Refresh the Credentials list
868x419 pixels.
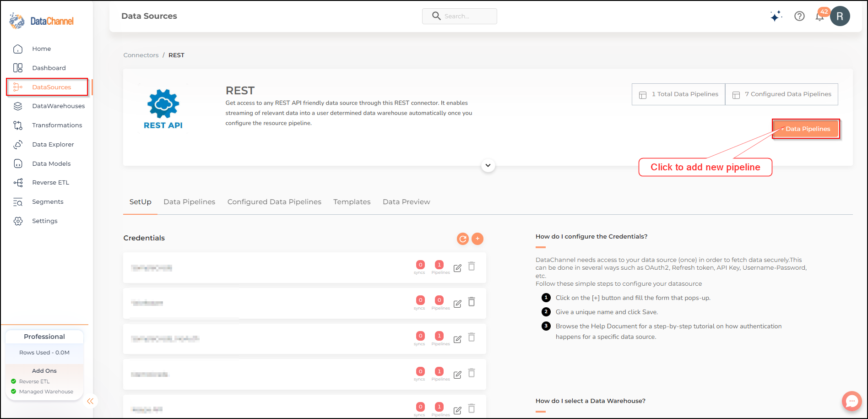(x=463, y=239)
